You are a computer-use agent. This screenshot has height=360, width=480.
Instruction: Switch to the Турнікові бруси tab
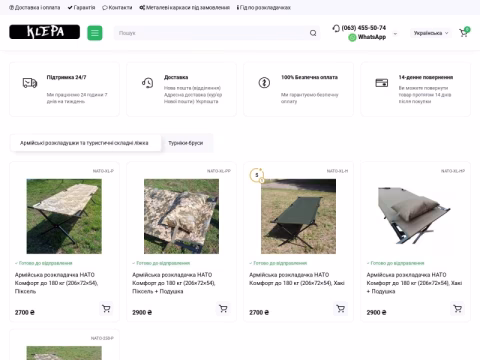[186, 143]
